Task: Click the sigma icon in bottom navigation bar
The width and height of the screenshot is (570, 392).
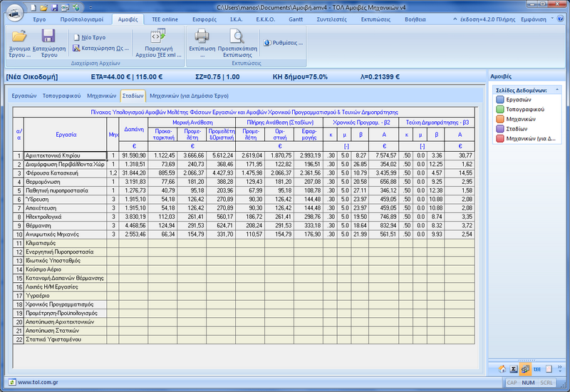Action: [514, 368]
